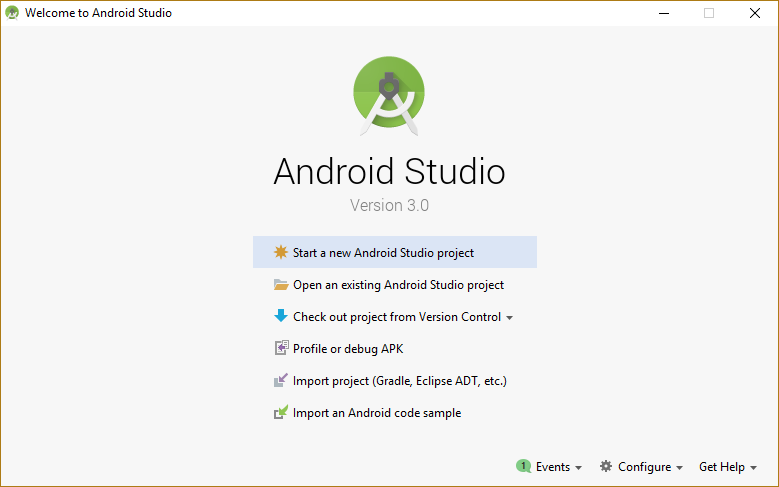Viewport: 779px width, 487px height.
Task: Minimize the Welcome to Android Studio window
Action: 664,13
